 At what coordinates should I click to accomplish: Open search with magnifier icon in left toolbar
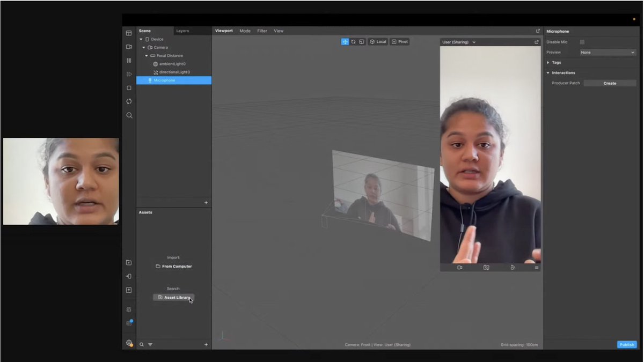[129, 115]
